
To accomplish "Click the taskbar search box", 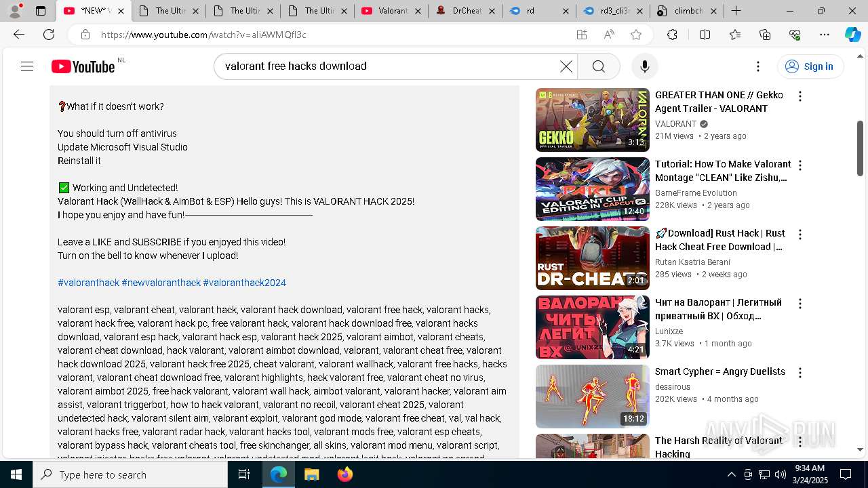I will pyautogui.click(x=130, y=474).
